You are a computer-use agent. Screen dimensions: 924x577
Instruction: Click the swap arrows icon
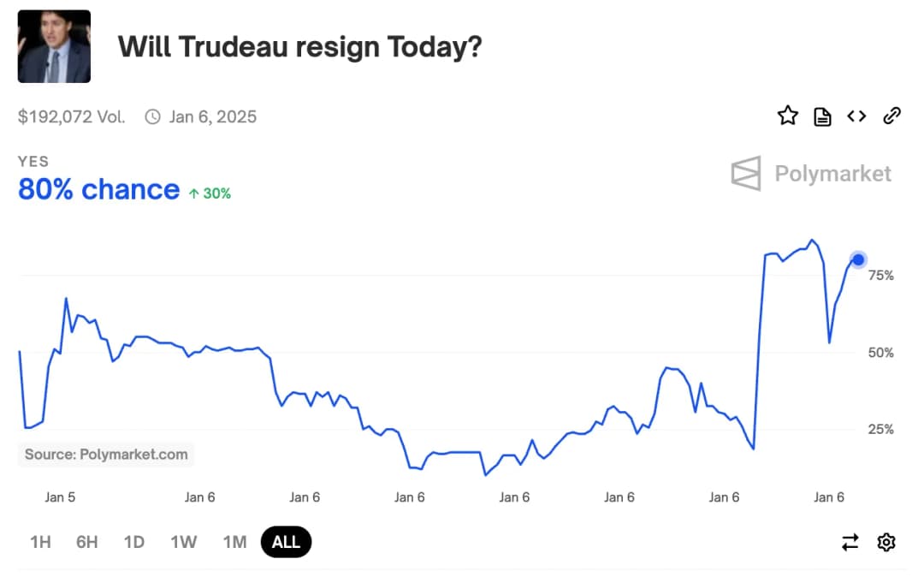coord(850,542)
